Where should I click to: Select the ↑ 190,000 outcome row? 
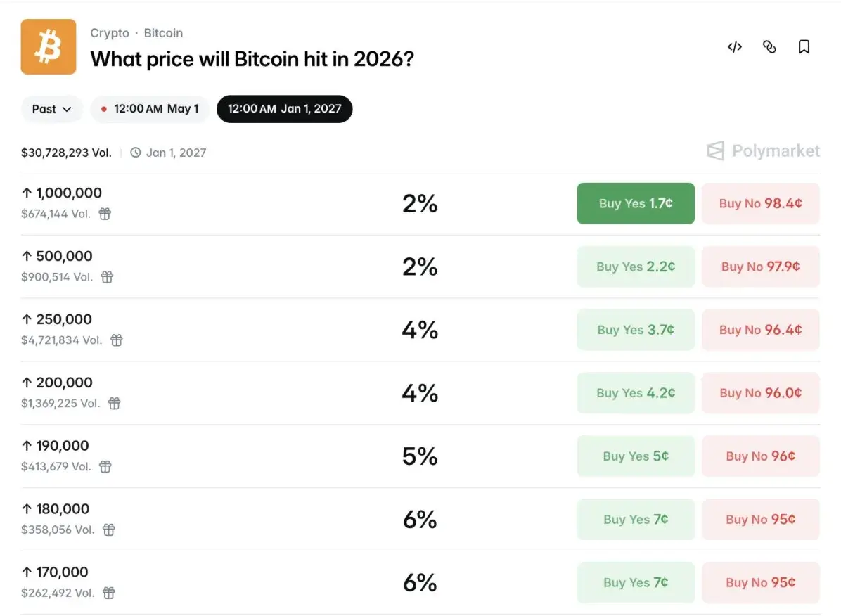coord(55,446)
